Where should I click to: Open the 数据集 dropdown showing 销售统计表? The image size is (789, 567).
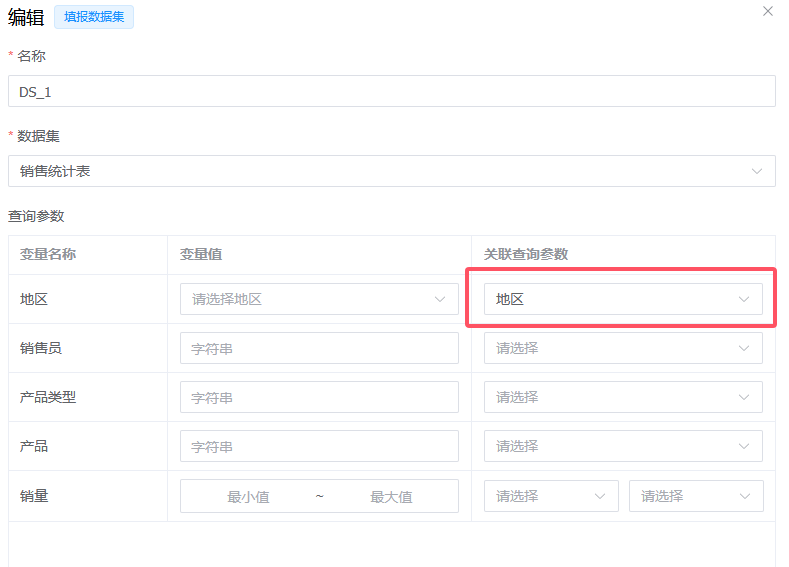coord(380,171)
